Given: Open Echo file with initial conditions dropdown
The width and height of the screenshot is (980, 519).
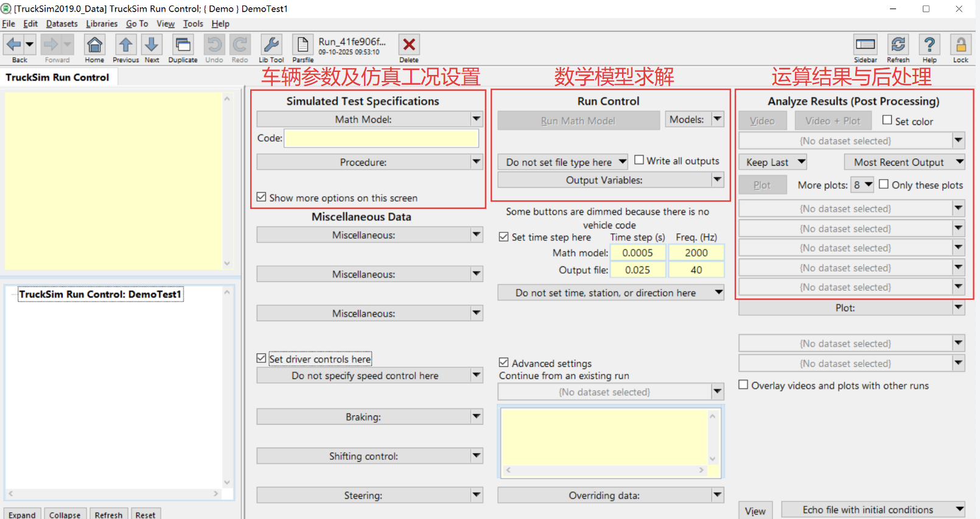Looking at the screenshot, I should [x=873, y=510].
